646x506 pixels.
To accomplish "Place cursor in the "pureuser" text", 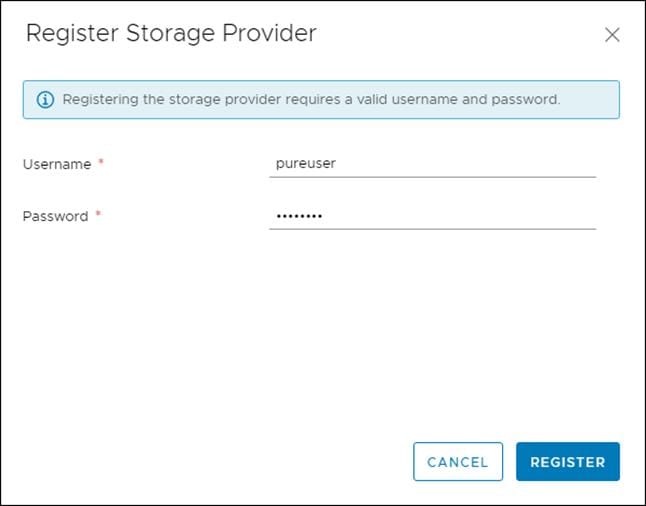I will point(306,164).
